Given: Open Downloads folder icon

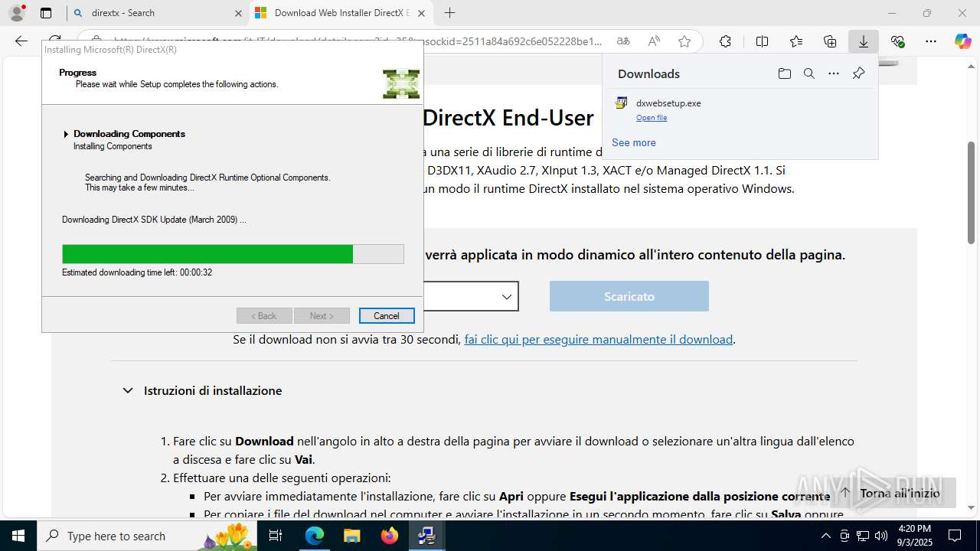Looking at the screenshot, I should coord(784,73).
